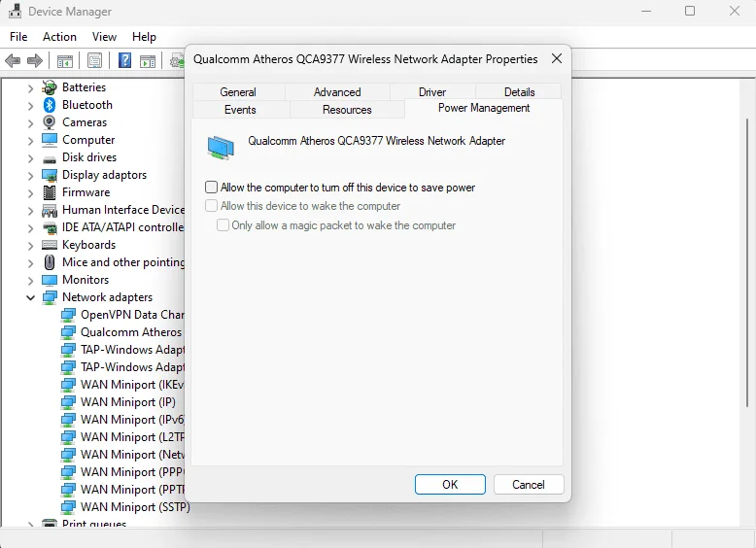The image size is (756, 548).
Task: Click the Back arrow toolbar icon
Action: 13,61
